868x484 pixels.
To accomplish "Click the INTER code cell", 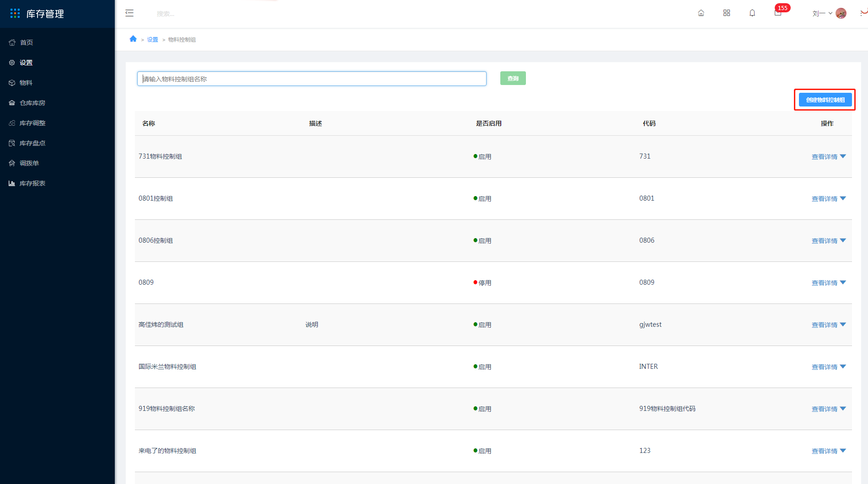I will point(648,367).
